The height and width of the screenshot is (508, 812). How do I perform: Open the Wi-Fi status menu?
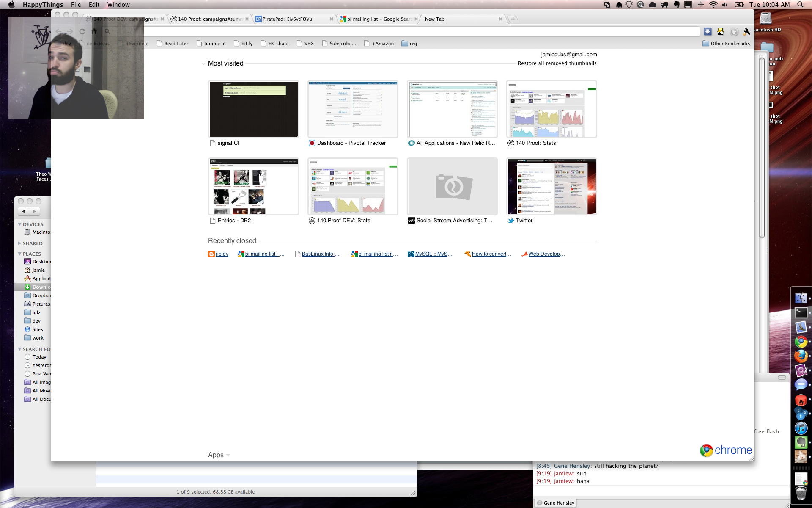click(x=713, y=5)
